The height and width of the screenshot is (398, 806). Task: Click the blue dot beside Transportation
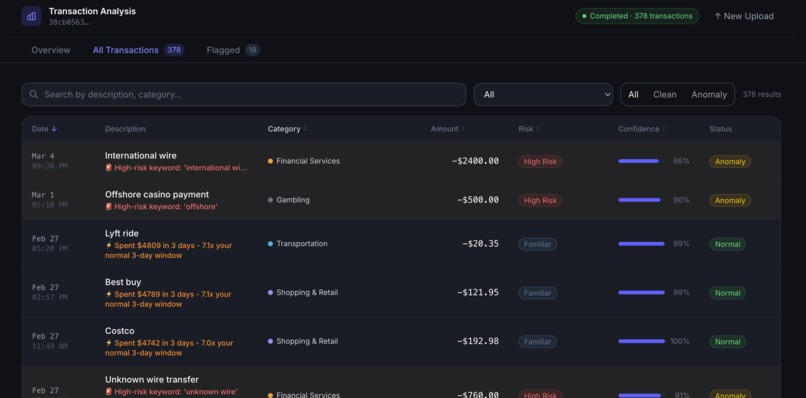(270, 244)
